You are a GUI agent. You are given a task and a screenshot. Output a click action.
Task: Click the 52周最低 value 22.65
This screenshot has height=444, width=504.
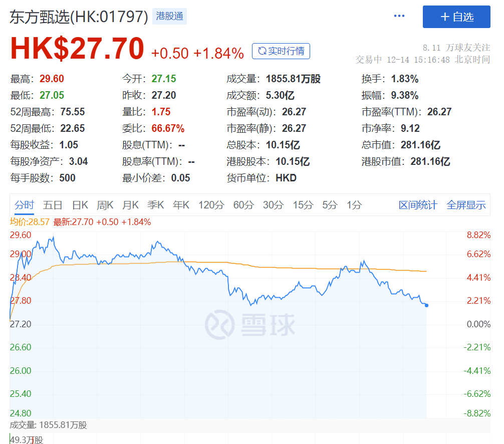pyautogui.click(x=73, y=128)
